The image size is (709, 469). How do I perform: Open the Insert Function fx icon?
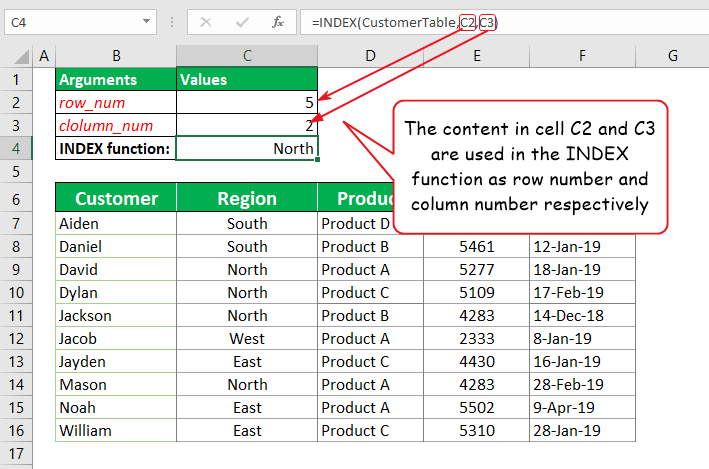click(277, 22)
